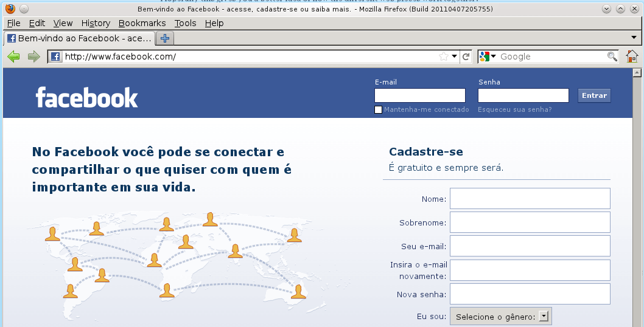Click the Insira o e-mail novamente field
644x327 pixels.
[x=530, y=270]
